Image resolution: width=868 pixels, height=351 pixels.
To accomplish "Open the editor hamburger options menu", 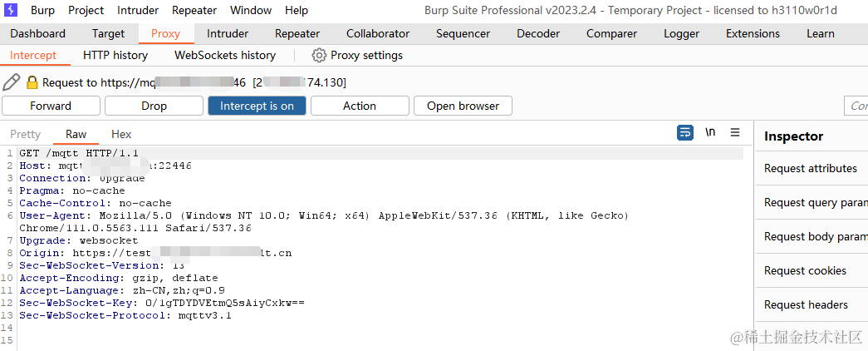I will (x=734, y=132).
